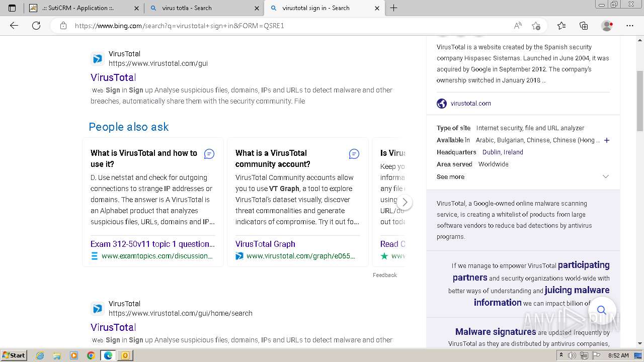Open Windows Media Player taskbar icon

pyautogui.click(x=74, y=355)
